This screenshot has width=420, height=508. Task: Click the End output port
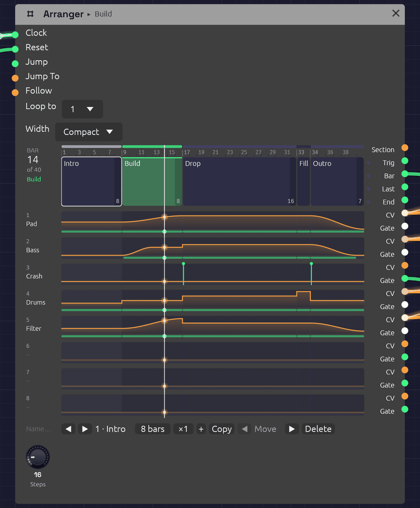pos(405,200)
